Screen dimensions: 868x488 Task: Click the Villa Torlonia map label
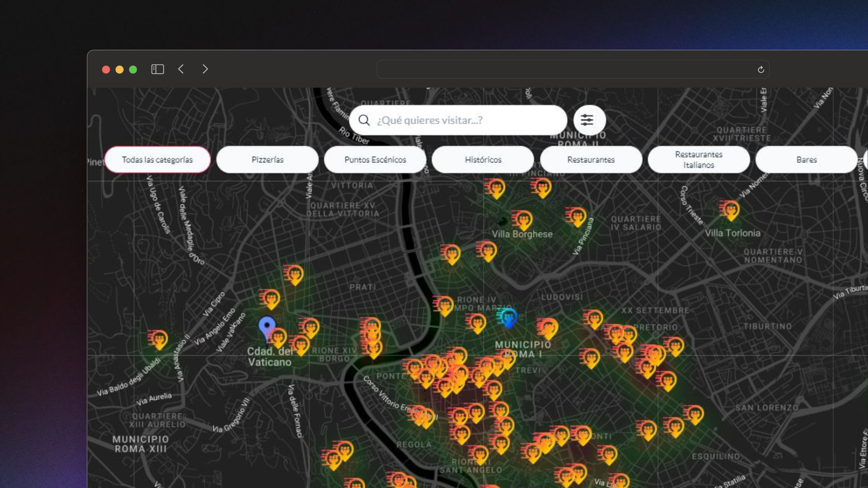[733, 233]
